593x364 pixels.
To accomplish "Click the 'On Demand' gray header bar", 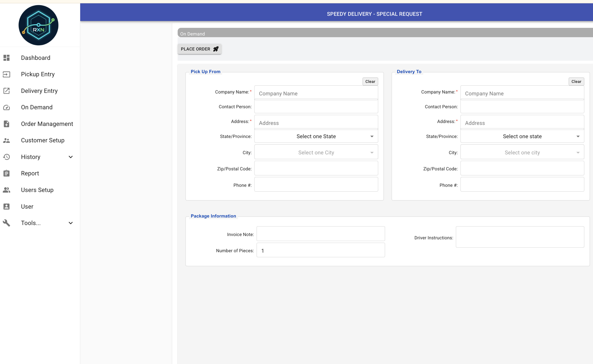I will [385, 33].
